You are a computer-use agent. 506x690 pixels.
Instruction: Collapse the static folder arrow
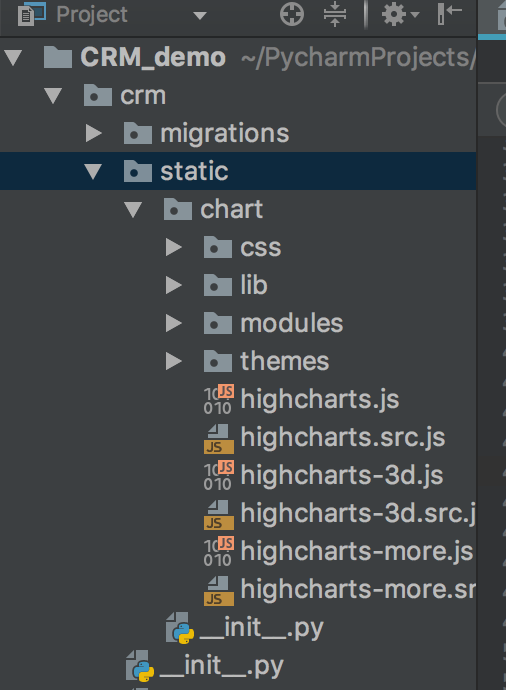tap(93, 172)
